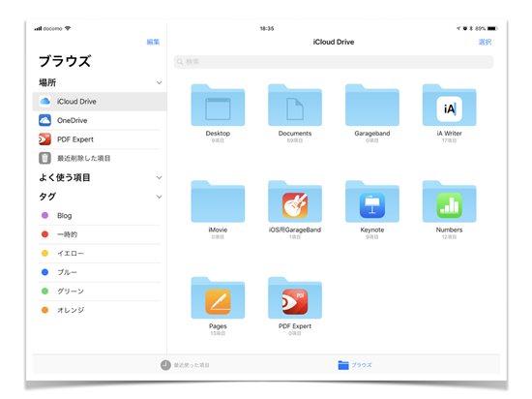Viewport: 532px width, 399px height.
Task: Collapse the タグ section
Action: click(x=160, y=197)
